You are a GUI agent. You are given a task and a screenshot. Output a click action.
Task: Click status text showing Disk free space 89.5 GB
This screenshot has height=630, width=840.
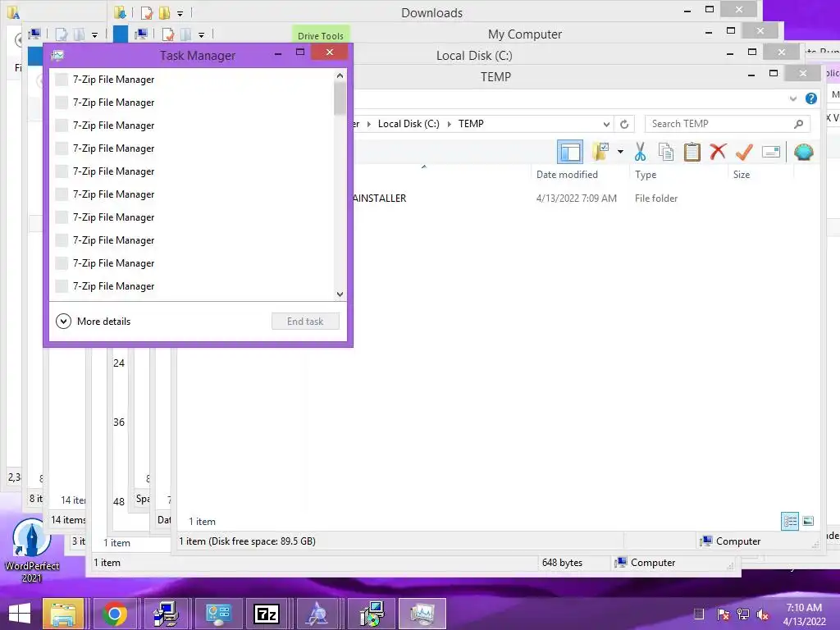coord(247,541)
